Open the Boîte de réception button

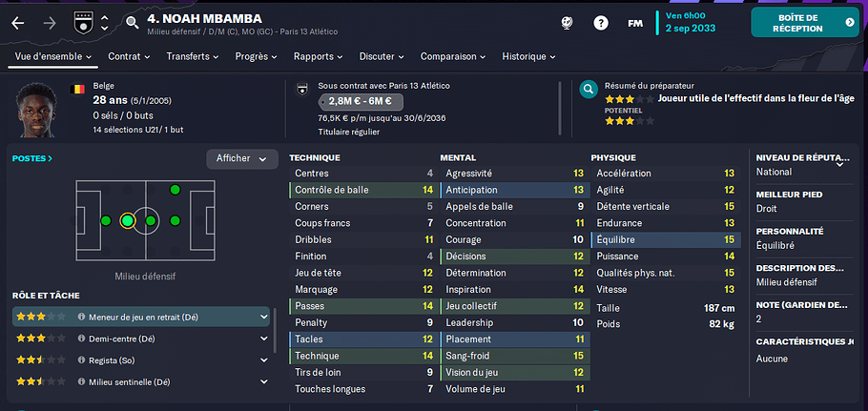[805, 23]
